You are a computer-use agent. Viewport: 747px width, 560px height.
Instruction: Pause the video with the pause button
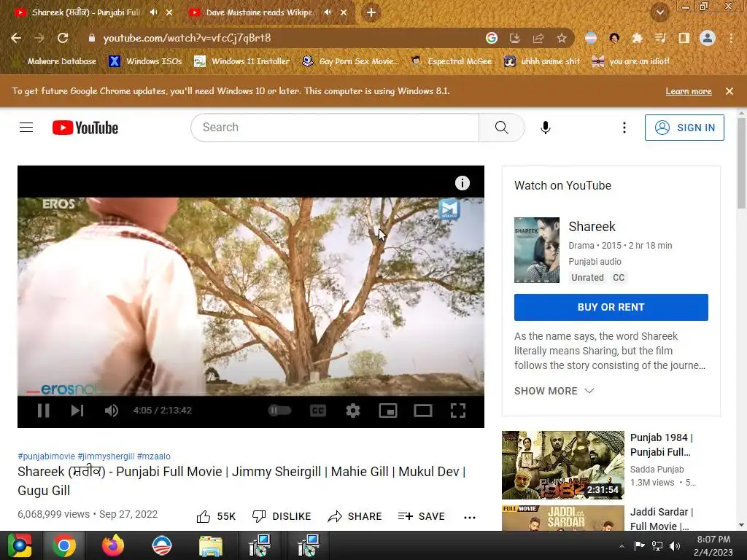pos(43,411)
